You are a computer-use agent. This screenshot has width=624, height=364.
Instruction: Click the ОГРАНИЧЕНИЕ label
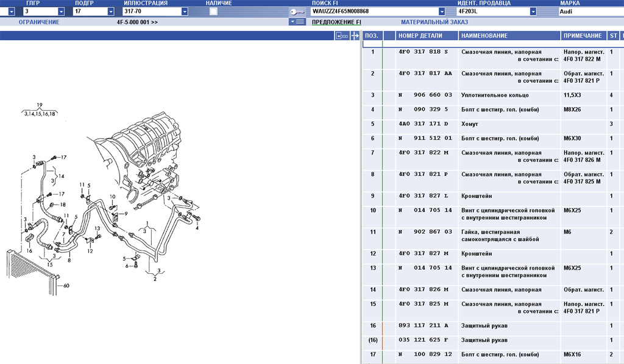(39, 23)
